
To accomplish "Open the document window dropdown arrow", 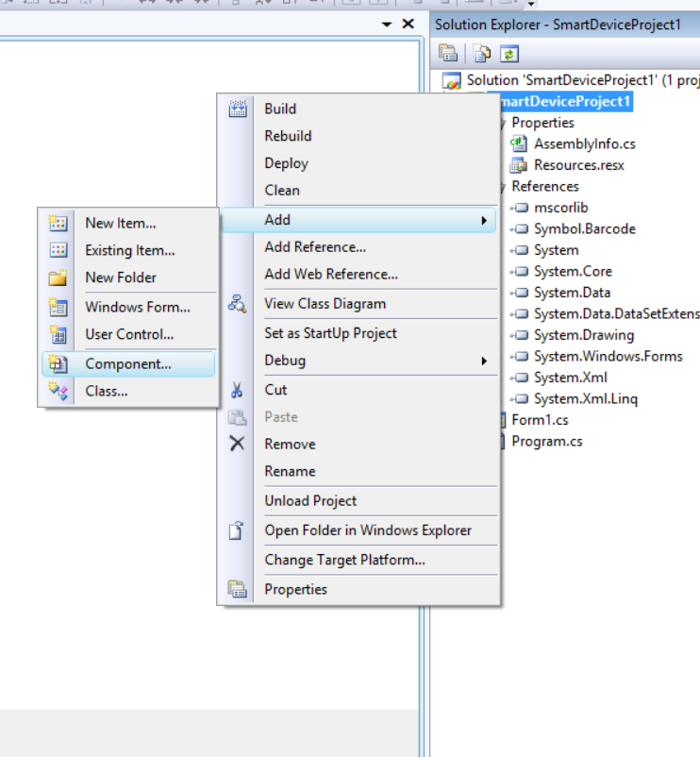I will click(387, 25).
